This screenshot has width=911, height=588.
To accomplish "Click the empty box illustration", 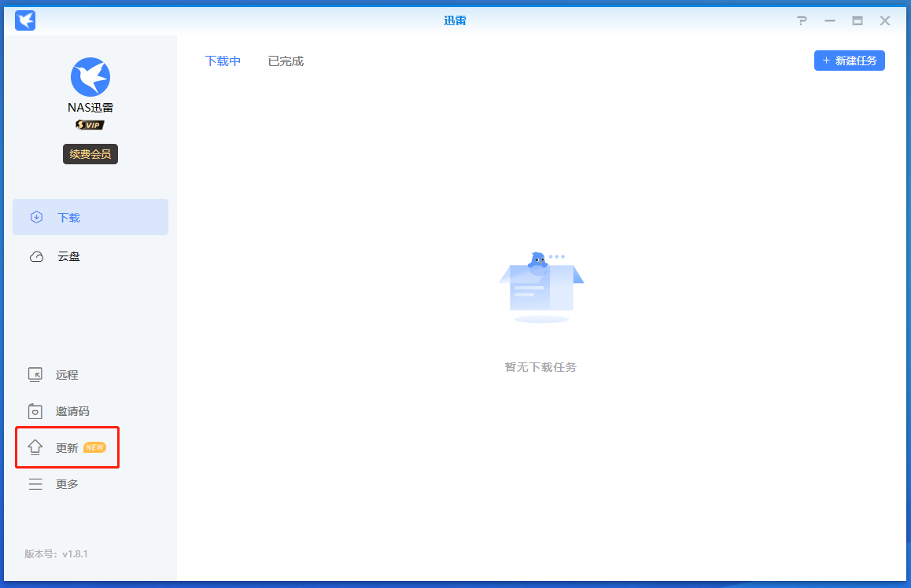I will tap(541, 287).
